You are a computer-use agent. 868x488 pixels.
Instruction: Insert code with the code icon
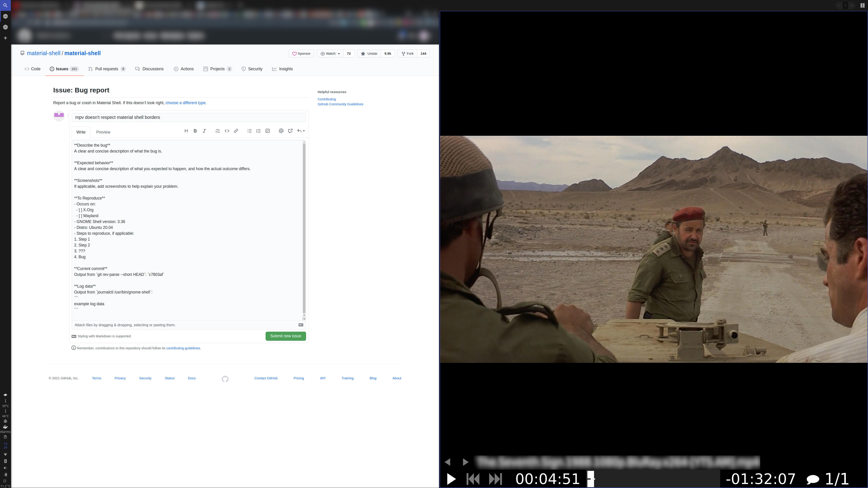227,131
